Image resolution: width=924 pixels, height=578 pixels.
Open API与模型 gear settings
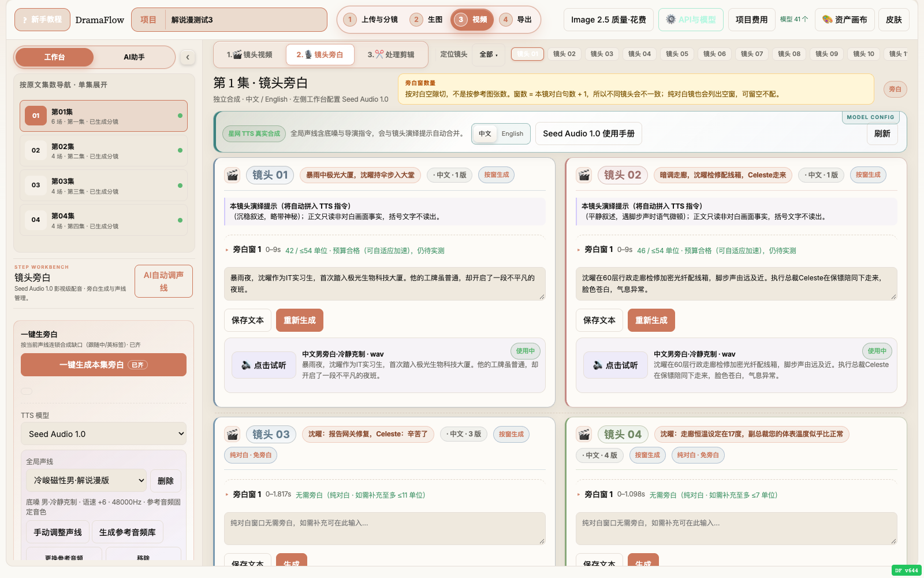coord(691,20)
